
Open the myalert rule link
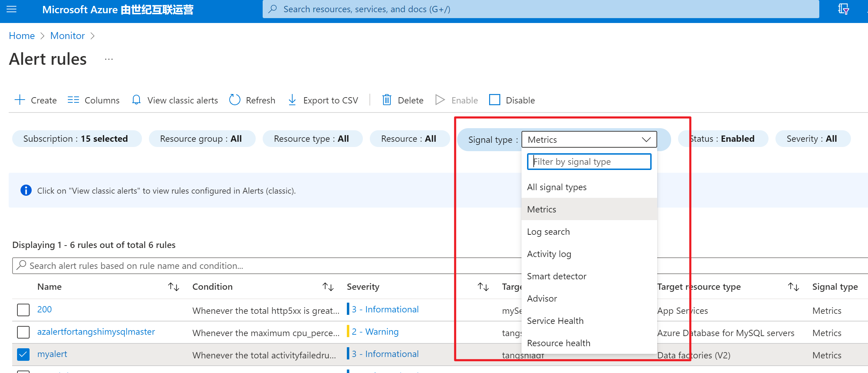(x=52, y=354)
